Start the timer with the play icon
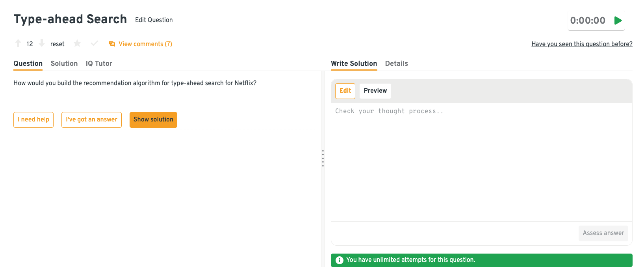644x280 pixels. pos(618,21)
